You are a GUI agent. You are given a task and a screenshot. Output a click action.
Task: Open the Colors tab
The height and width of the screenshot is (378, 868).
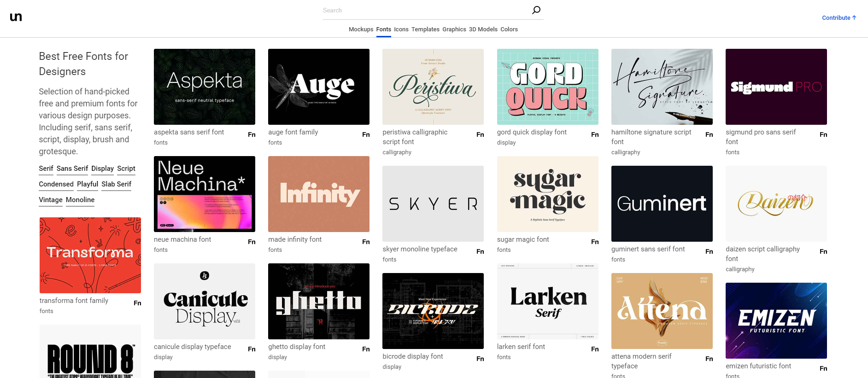(x=509, y=29)
